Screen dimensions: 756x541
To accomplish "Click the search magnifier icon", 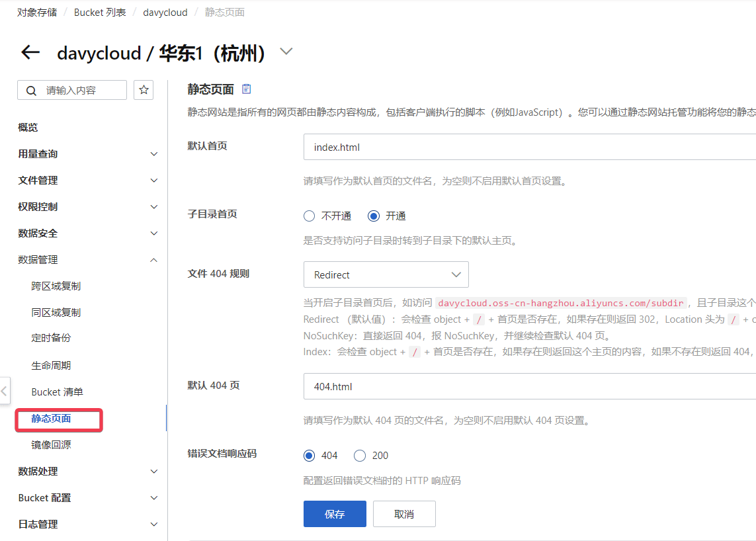I will 30,91.
